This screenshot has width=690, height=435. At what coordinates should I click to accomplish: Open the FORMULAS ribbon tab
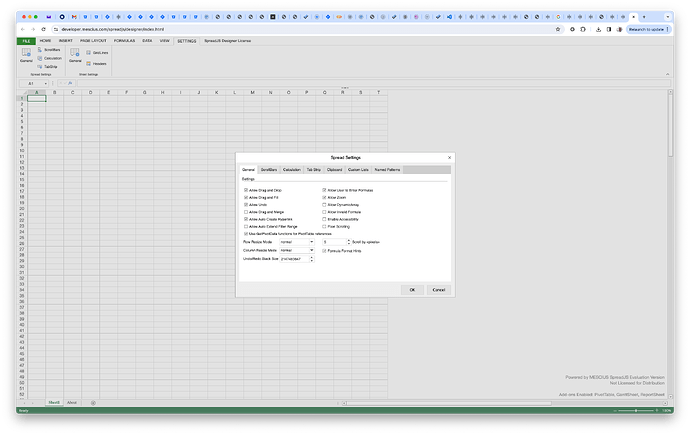pyautogui.click(x=124, y=40)
